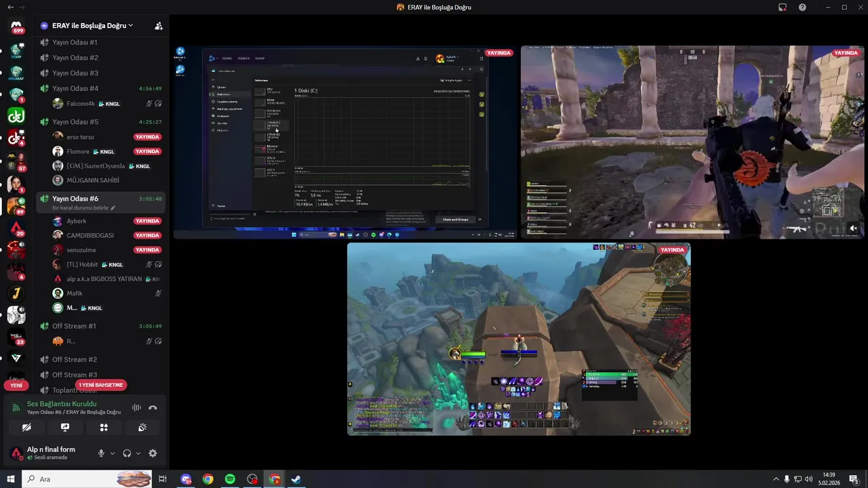
Task: Click the erso terso user entry
Action: click(107, 137)
